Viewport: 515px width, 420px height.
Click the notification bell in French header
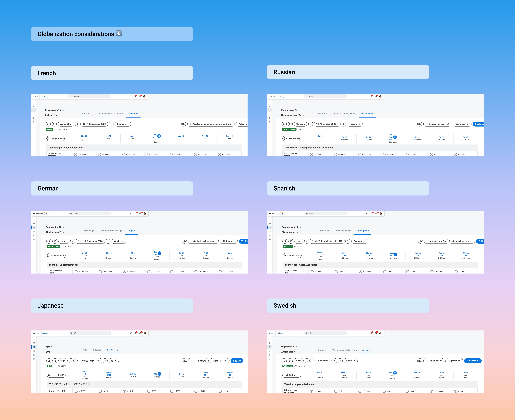(x=135, y=96)
